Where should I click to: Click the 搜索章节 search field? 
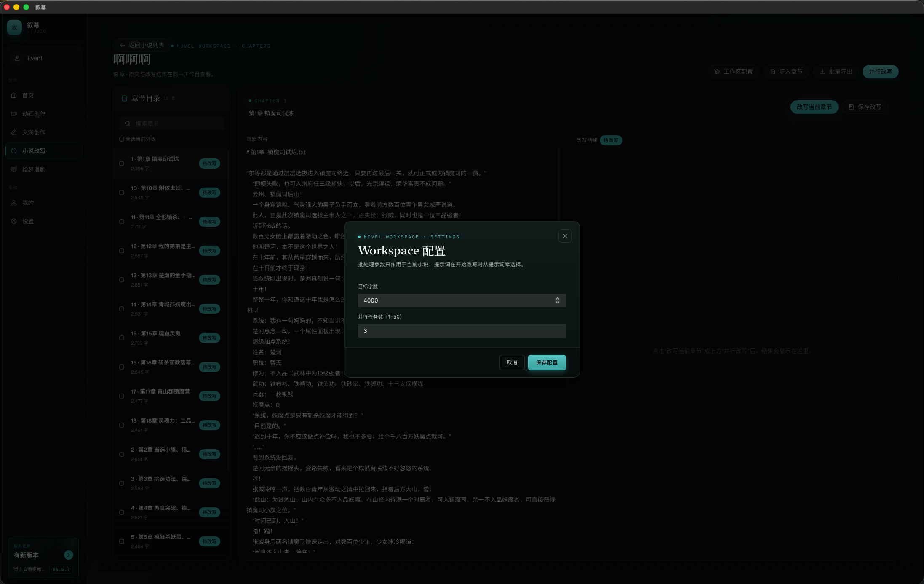(x=172, y=123)
